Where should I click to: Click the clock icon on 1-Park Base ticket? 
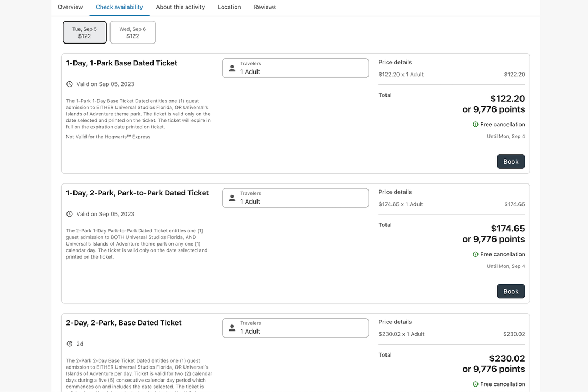70,84
